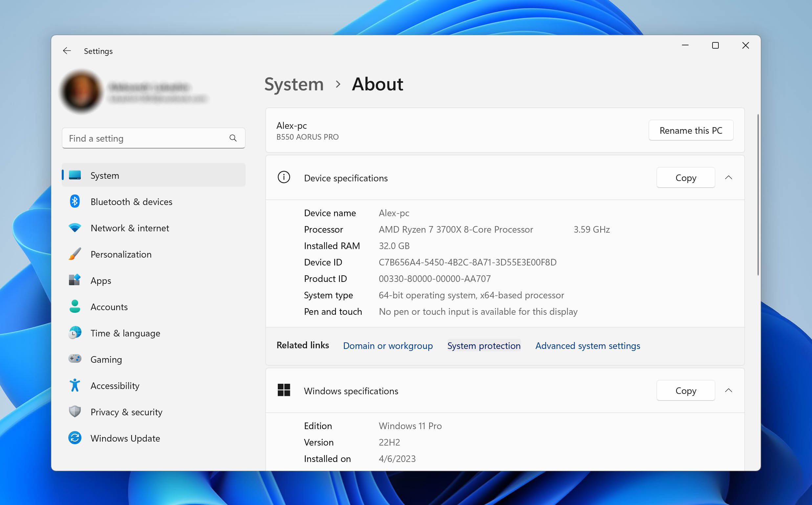The height and width of the screenshot is (505, 812).
Task: Click the Windows Update refresh icon
Action: [75, 438]
